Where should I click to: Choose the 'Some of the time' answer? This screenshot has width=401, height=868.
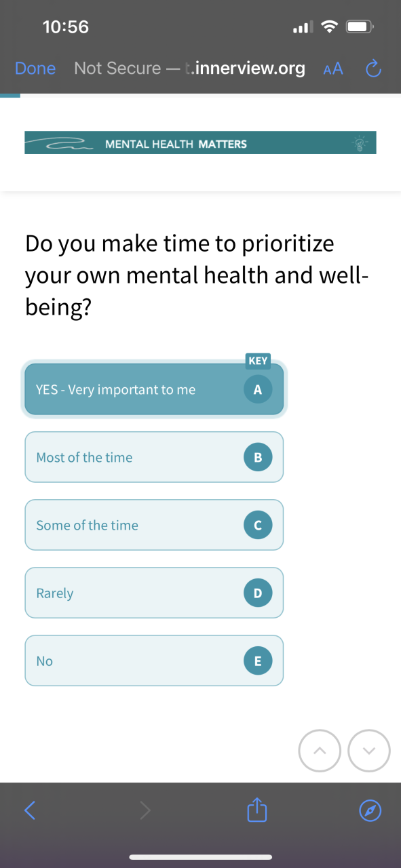point(154,525)
